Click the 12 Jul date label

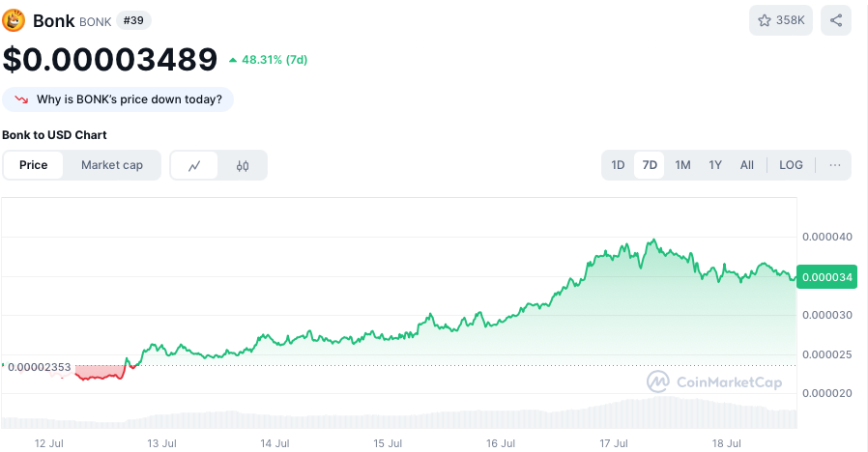pyautogui.click(x=48, y=443)
